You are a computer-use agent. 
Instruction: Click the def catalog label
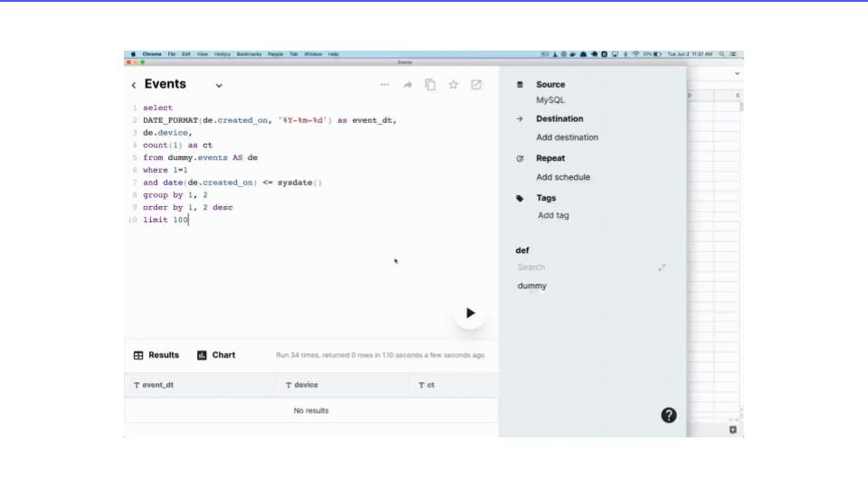click(x=522, y=250)
